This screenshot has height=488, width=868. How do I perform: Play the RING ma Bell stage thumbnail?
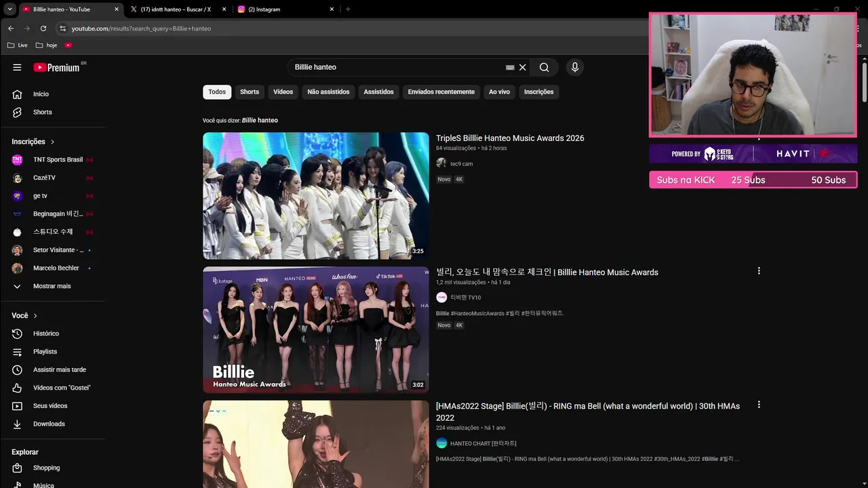pyautogui.click(x=316, y=444)
